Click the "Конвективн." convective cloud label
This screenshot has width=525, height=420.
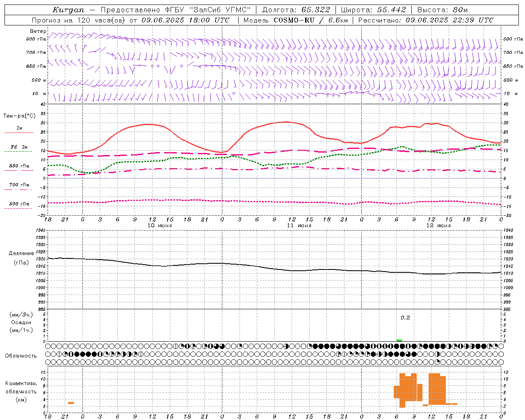pos(21,383)
